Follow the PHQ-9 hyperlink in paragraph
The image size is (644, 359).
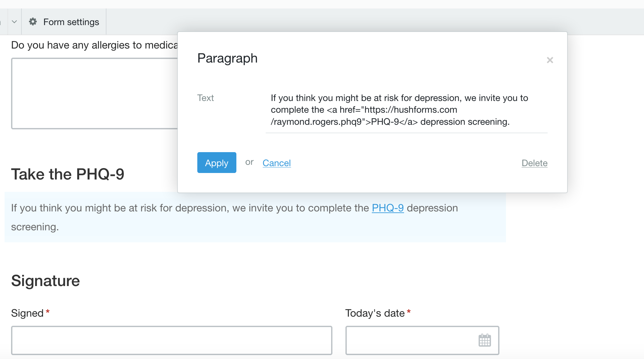(x=387, y=208)
